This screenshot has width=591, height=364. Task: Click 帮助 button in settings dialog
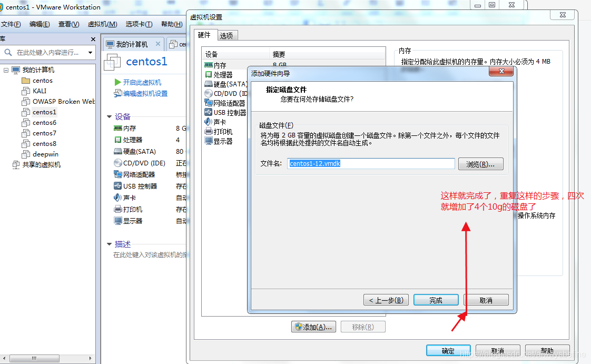click(547, 351)
